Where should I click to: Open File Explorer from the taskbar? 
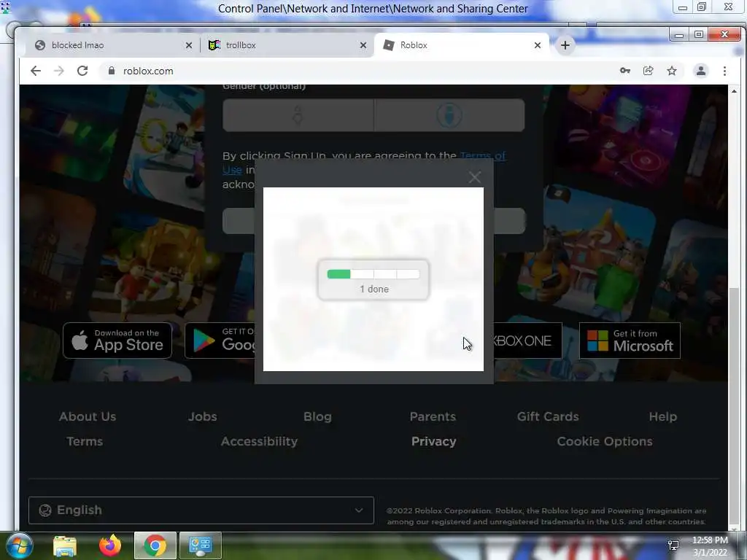pos(65,545)
